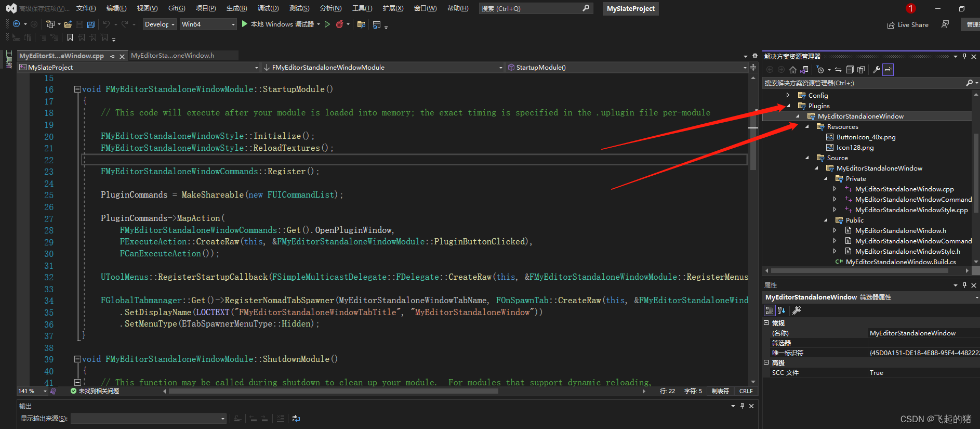Viewport: 980px width, 429px height.
Task: Start debugging with green play button
Action: [x=244, y=24]
